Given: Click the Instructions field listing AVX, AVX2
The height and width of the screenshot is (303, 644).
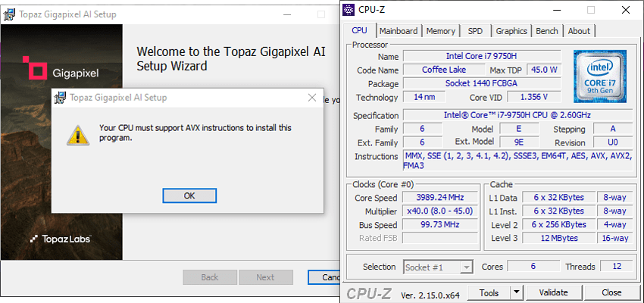Looking at the screenshot, I should point(517,161).
